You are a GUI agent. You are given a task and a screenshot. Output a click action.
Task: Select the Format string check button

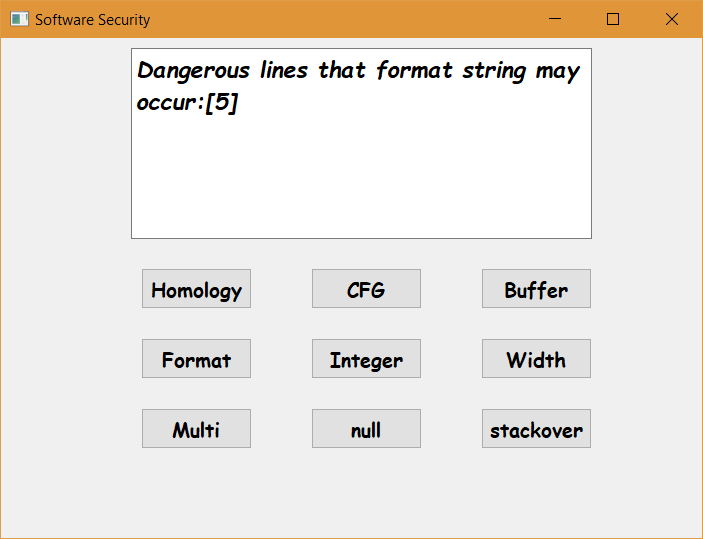(x=196, y=359)
